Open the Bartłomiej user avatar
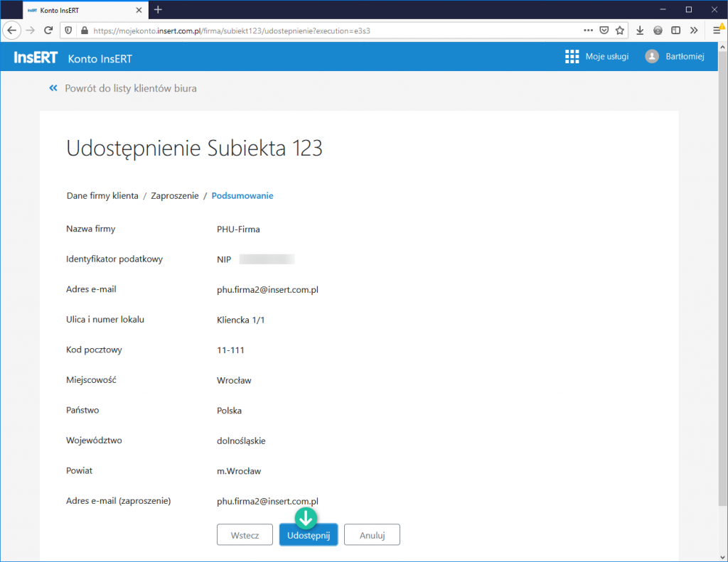Screen dimensions: 728x562 [x=652, y=57]
